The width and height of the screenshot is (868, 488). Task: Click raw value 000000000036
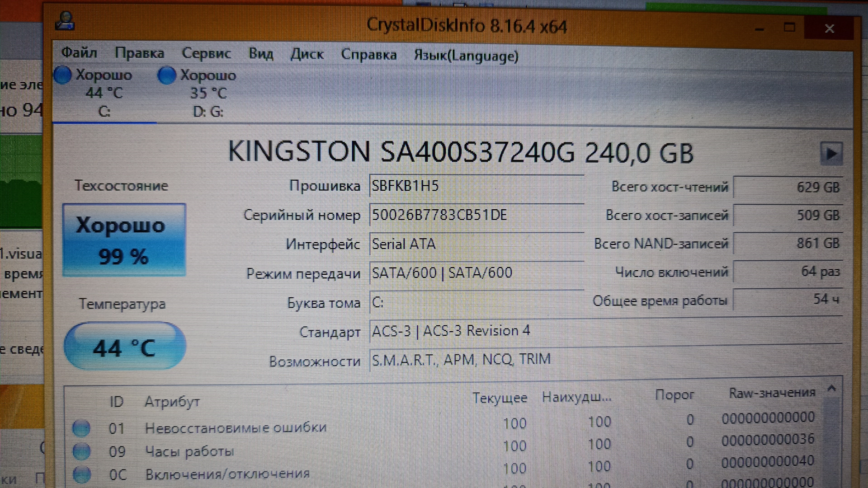point(768,439)
